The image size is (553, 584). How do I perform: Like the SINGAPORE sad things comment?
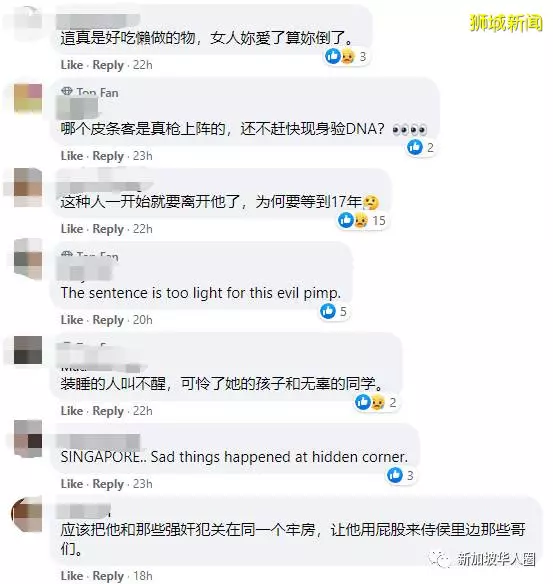pyautogui.click(x=71, y=483)
